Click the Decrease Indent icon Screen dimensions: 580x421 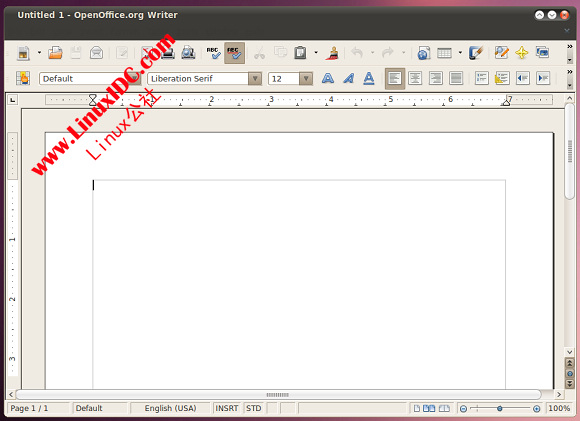point(523,78)
